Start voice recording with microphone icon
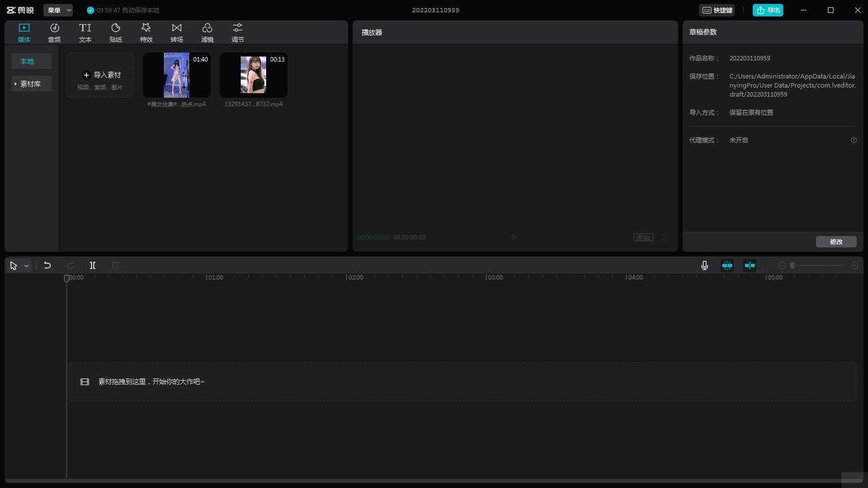Viewport: 868px width, 488px height. click(x=705, y=265)
